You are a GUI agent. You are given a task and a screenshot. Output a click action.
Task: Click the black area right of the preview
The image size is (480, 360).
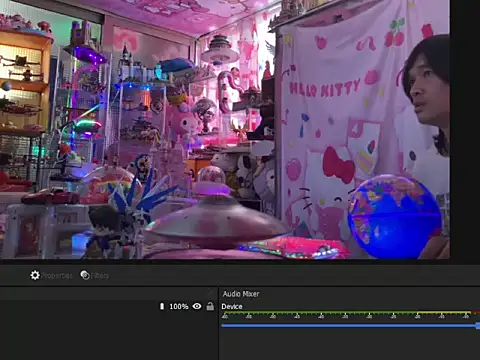(x=465, y=130)
